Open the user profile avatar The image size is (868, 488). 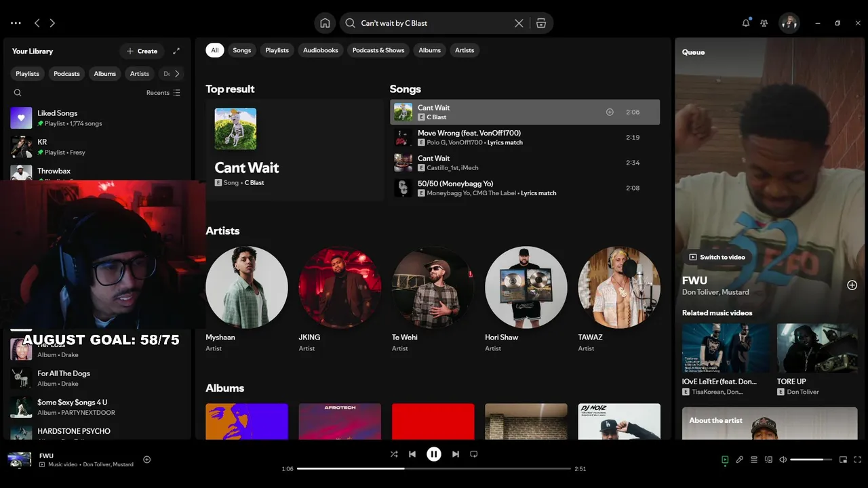click(x=789, y=23)
